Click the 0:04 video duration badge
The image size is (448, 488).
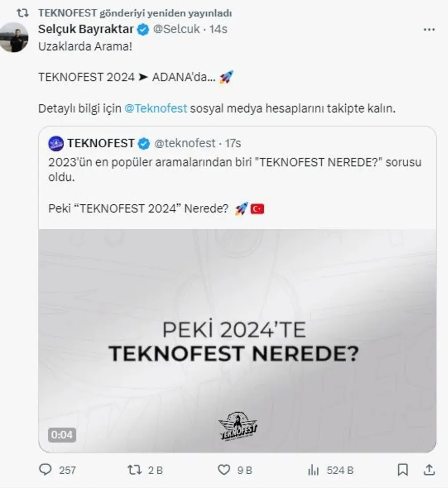pyautogui.click(x=62, y=435)
